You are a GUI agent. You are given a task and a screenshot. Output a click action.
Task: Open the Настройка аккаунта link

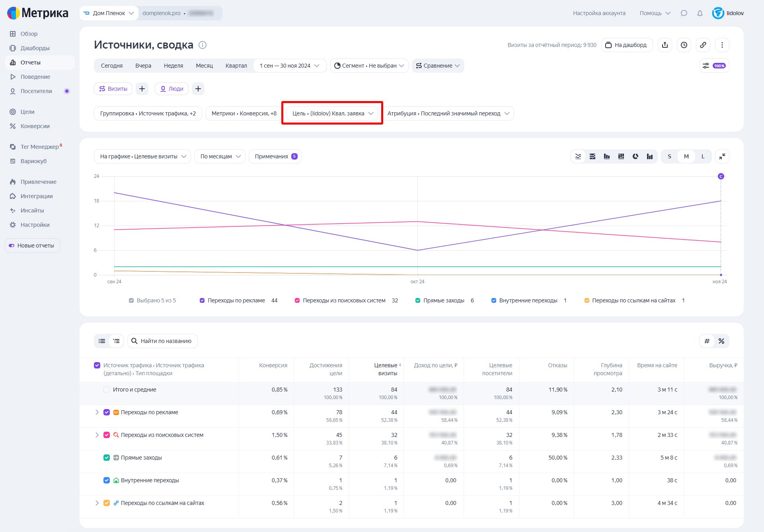pos(599,13)
